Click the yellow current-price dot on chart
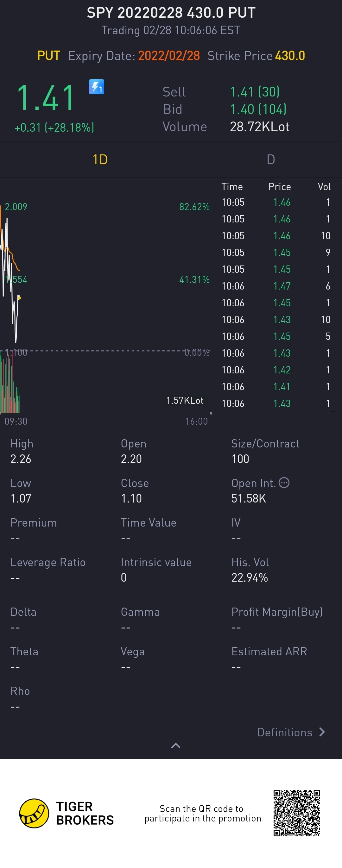This screenshot has width=342, height=868. click(x=19, y=298)
